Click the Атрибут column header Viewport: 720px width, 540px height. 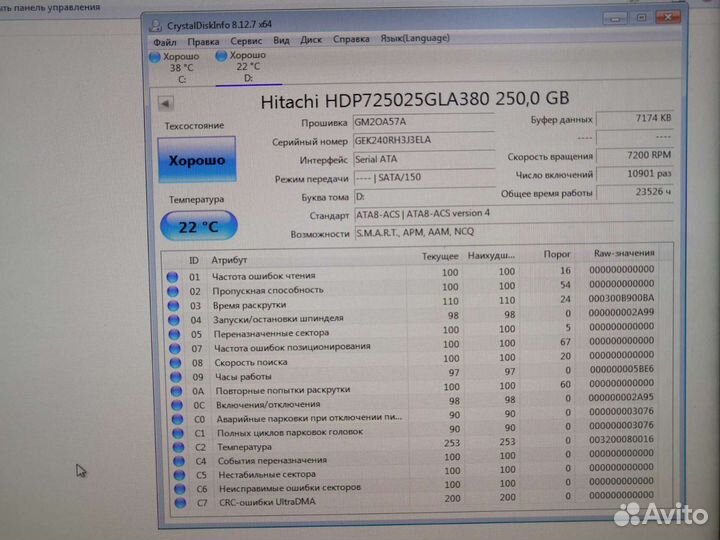pyautogui.click(x=229, y=260)
